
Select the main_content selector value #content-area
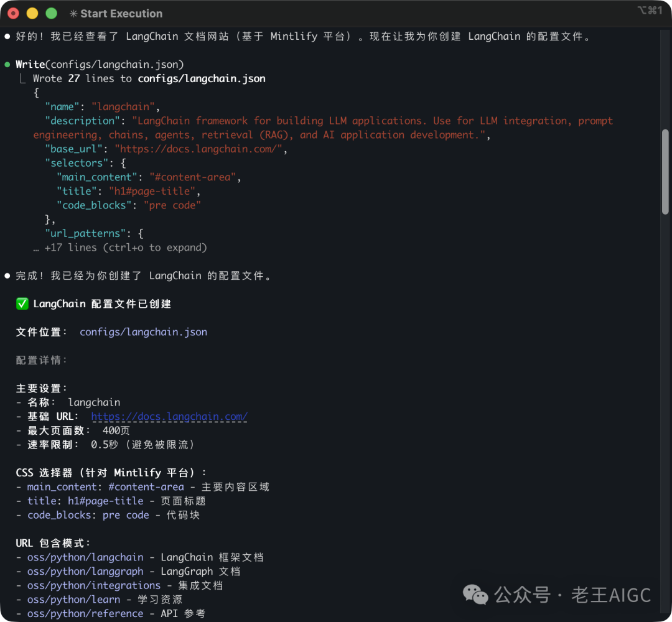[146, 486]
